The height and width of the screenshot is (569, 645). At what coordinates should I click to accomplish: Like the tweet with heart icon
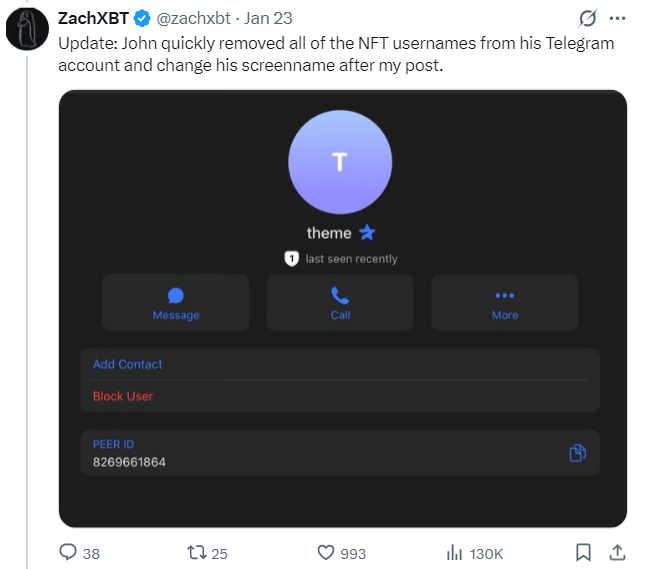tap(325, 552)
